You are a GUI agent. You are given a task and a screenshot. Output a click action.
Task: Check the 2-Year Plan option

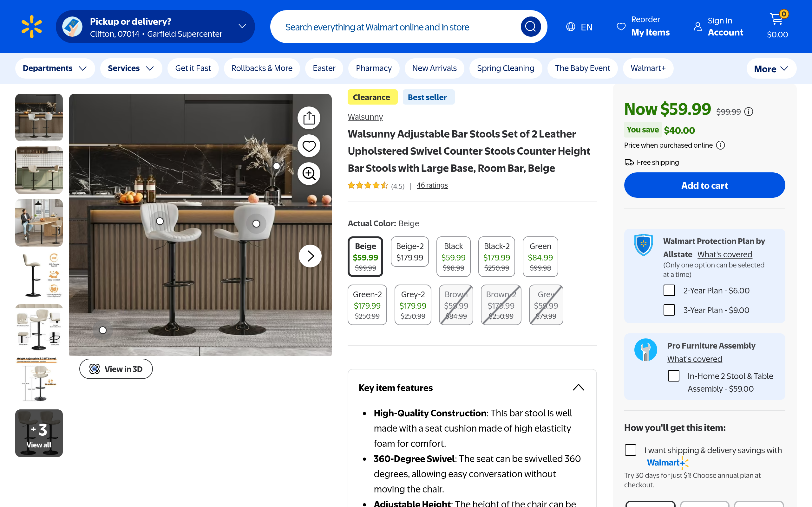pos(669,290)
